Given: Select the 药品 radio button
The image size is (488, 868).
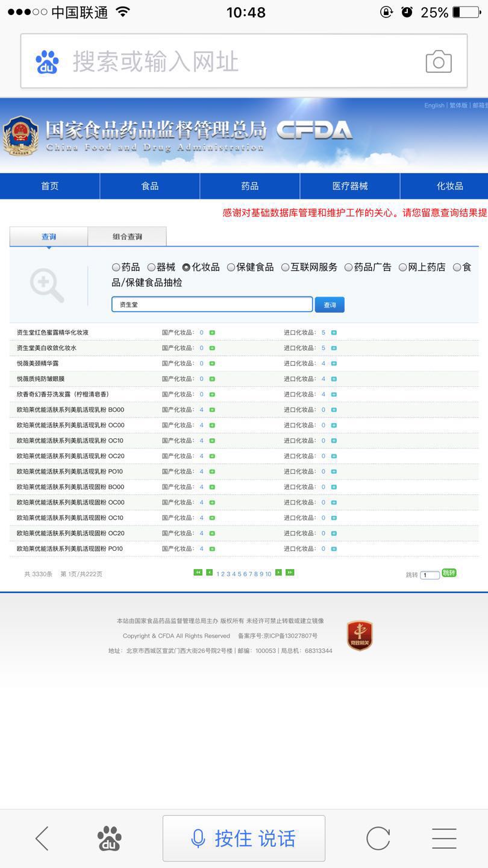Looking at the screenshot, I should (x=116, y=267).
